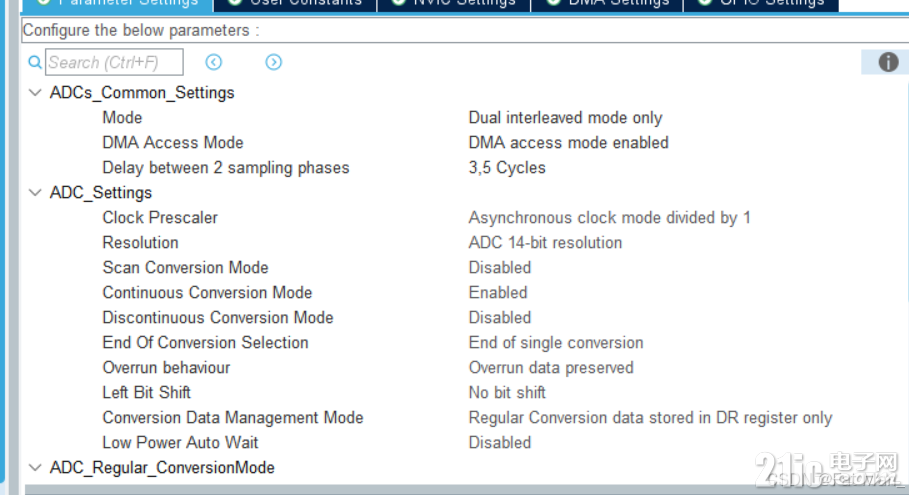The height and width of the screenshot is (495, 909).
Task: Collapse the ADC_Regular_ConversionMode group
Action: [35, 467]
